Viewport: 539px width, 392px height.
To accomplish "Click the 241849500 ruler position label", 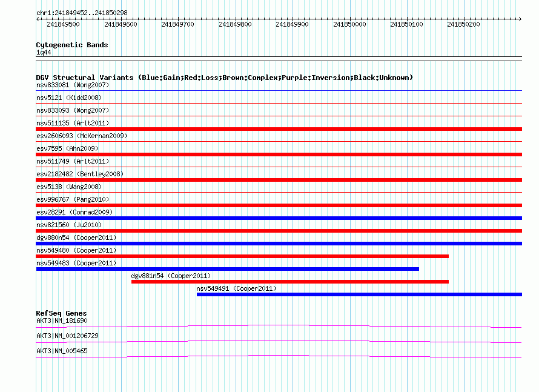I will (63, 24).
